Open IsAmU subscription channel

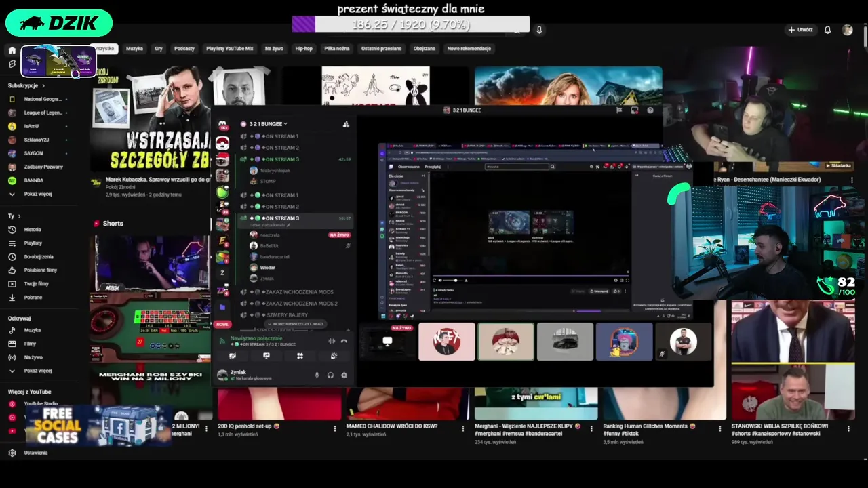tap(38, 126)
